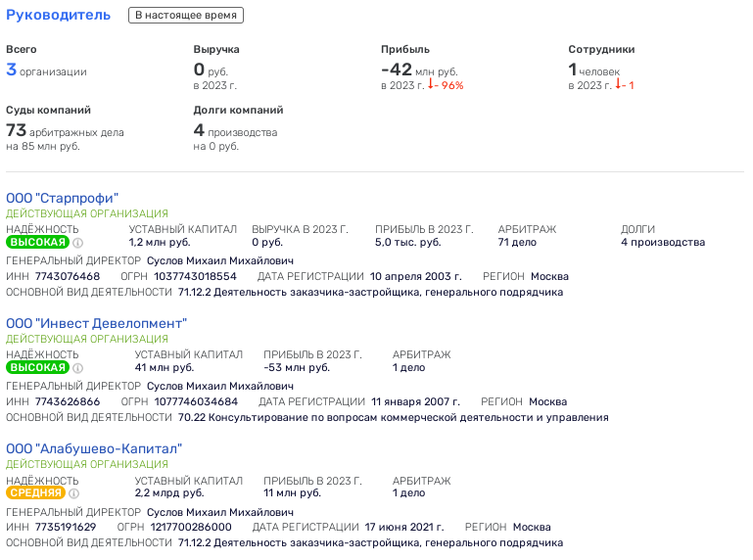753x560 pixels.
Task: Click profit value "-53 млн руб."
Action: tap(297, 368)
